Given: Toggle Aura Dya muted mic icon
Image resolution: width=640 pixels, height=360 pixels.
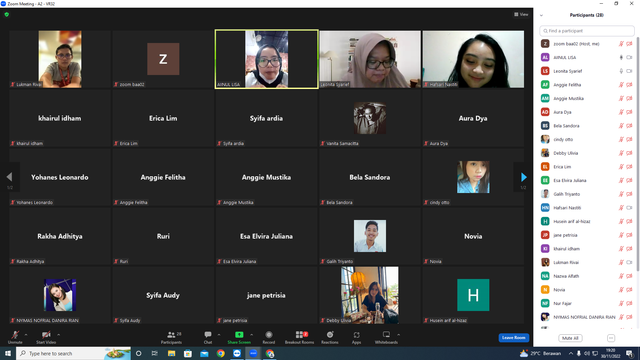Looking at the screenshot, I should click(x=621, y=112).
